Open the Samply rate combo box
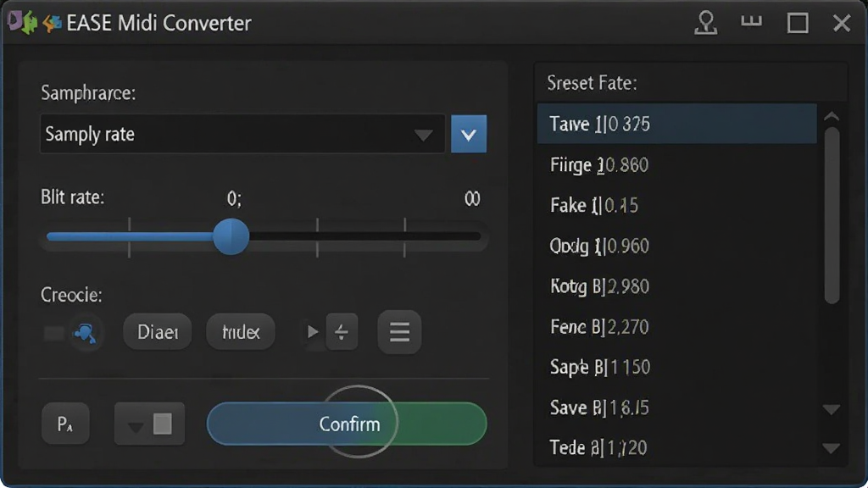Viewport: 868px width, 488px height. pyautogui.click(x=242, y=134)
